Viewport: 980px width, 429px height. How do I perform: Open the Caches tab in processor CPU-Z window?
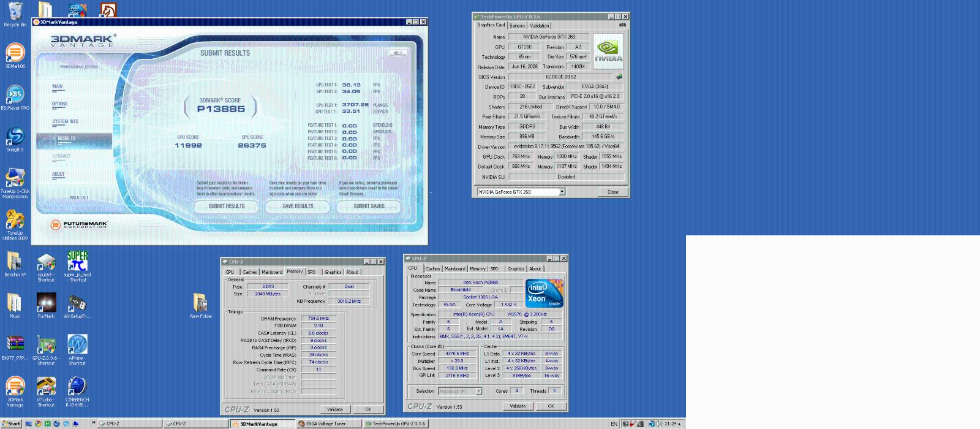(x=432, y=268)
